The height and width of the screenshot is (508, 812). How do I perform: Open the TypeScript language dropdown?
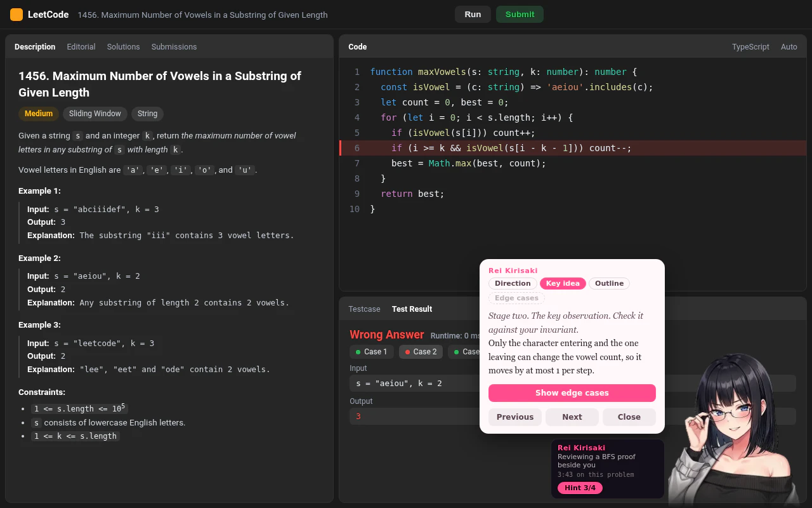(x=750, y=47)
